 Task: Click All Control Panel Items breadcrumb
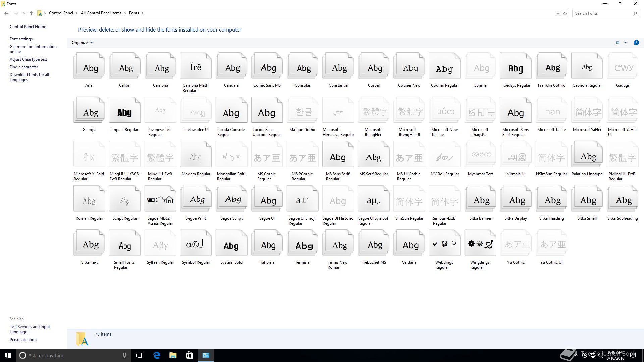point(101,13)
